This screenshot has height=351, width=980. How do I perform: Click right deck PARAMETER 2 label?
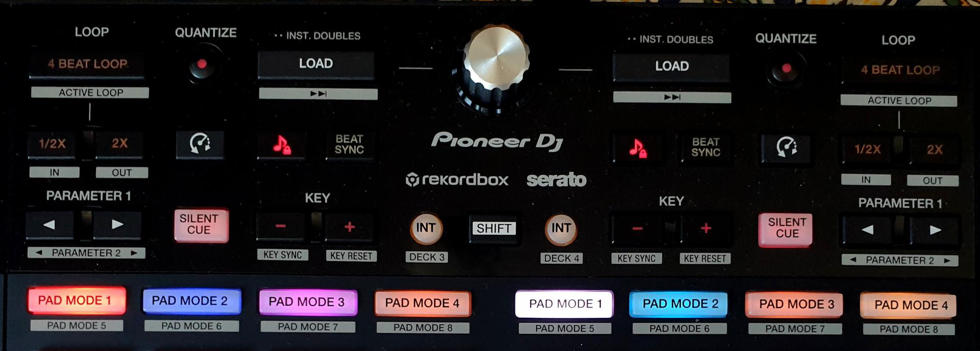point(899,260)
